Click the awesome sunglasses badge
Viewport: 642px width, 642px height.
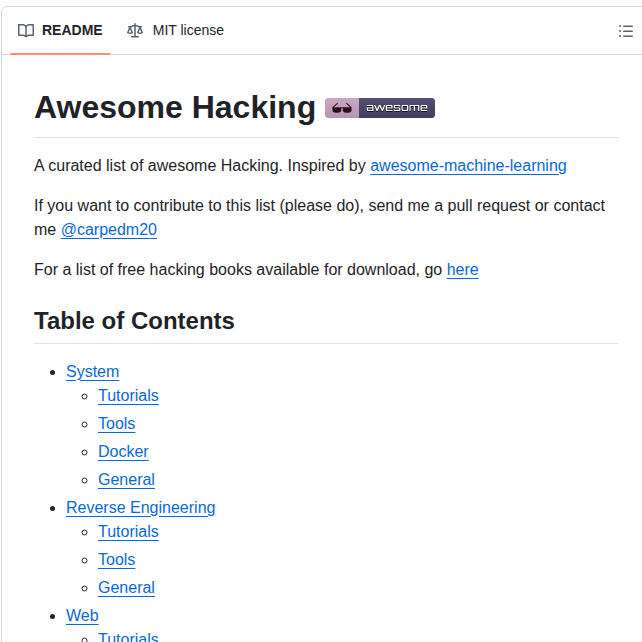click(x=380, y=108)
